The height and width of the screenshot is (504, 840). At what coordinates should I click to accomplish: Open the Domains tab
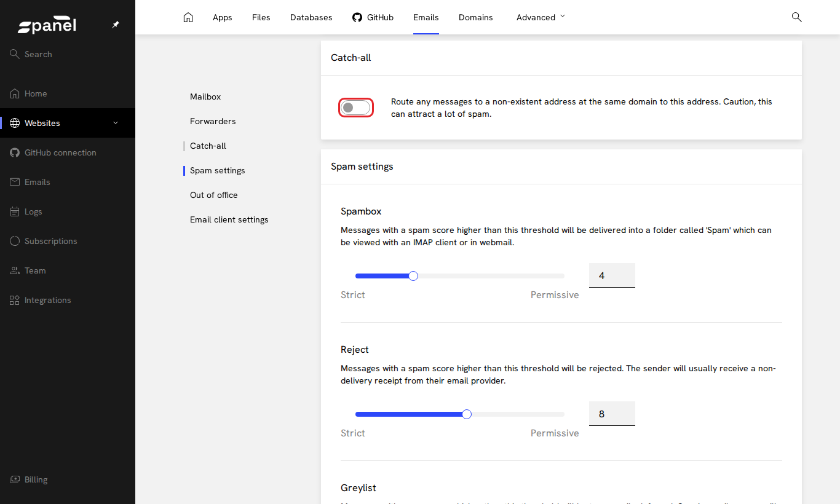tap(476, 17)
